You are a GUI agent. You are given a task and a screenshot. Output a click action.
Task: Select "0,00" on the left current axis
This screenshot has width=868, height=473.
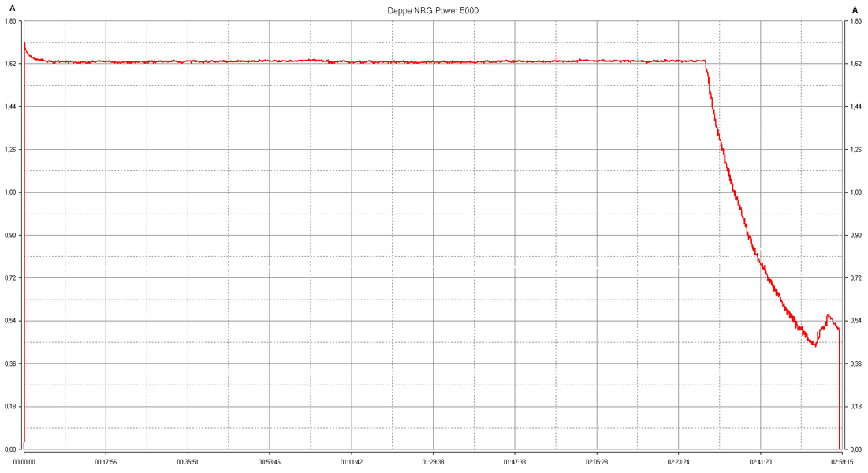pos(10,449)
